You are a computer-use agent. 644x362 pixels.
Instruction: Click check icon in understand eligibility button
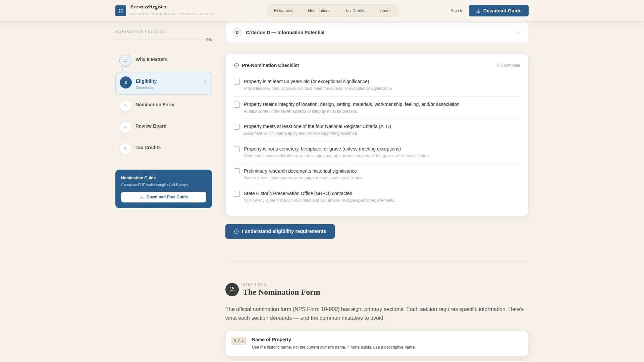236,232
